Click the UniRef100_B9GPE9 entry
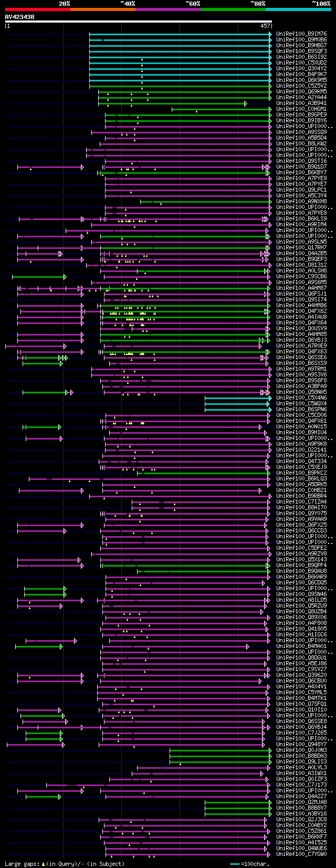 pos(301,115)
